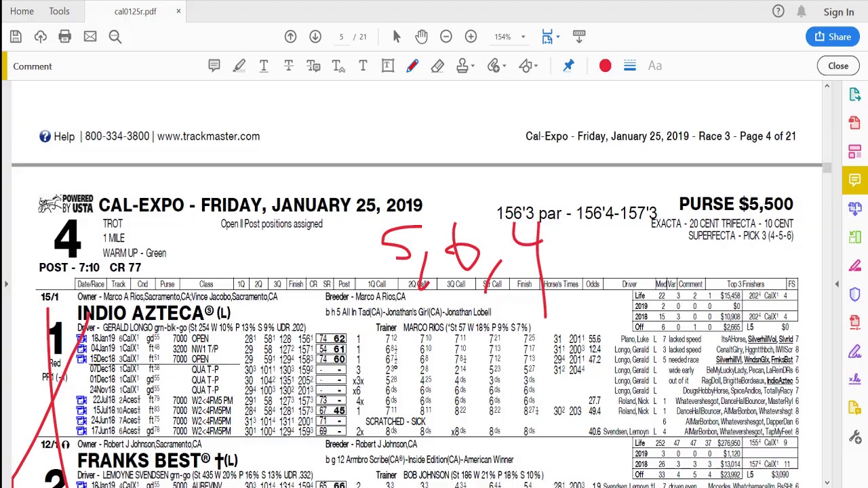Open the Request Signatures side tool
Image resolution: width=868 pixels, height=488 pixels.
click(x=854, y=380)
